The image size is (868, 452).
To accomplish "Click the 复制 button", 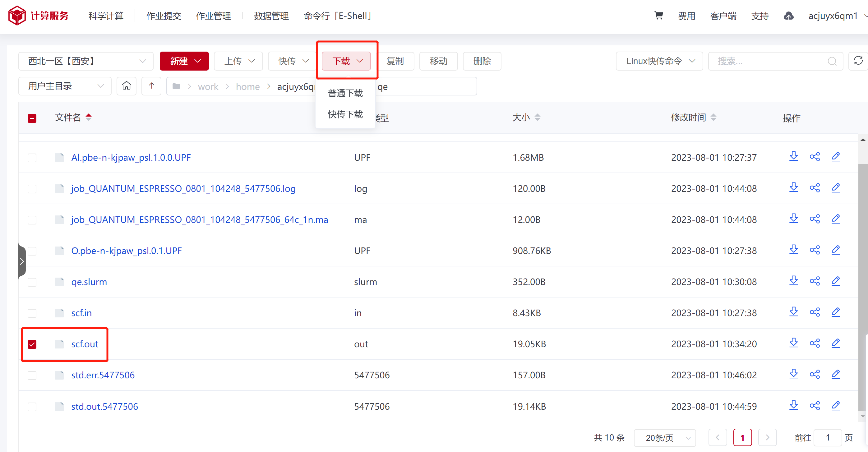I will [x=395, y=61].
